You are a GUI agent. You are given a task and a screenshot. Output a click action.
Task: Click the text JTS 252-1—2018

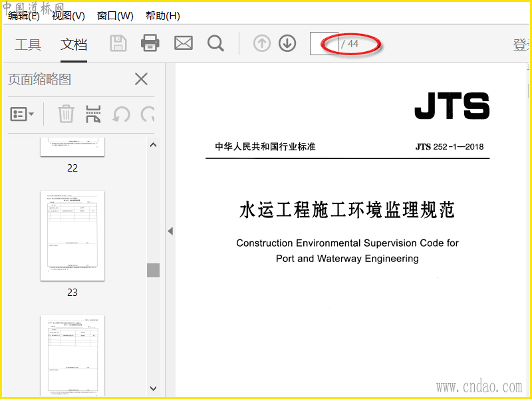click(450, 146)
